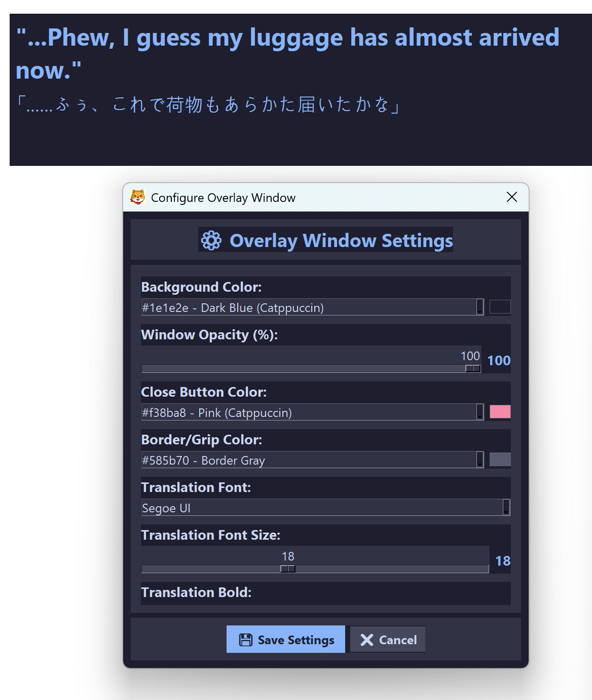Screen dimensions: 592x700
Task: Click the Translation Bold label
Action: pos(196,592)
